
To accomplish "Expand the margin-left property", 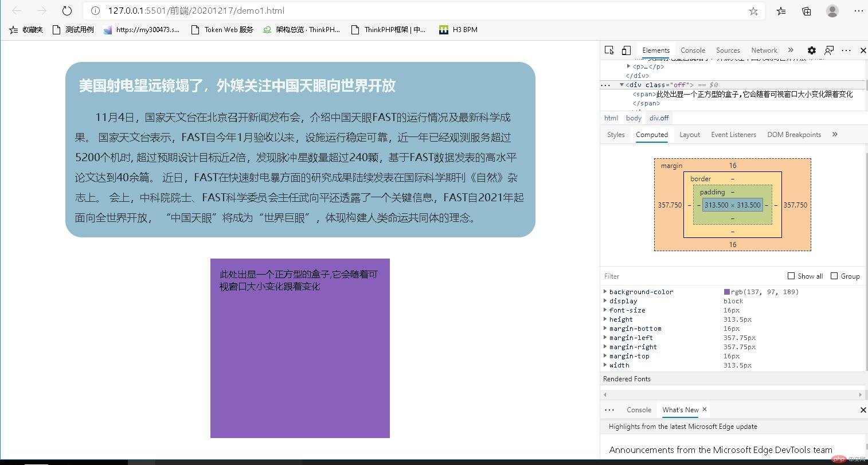I will tap(605, 338).
